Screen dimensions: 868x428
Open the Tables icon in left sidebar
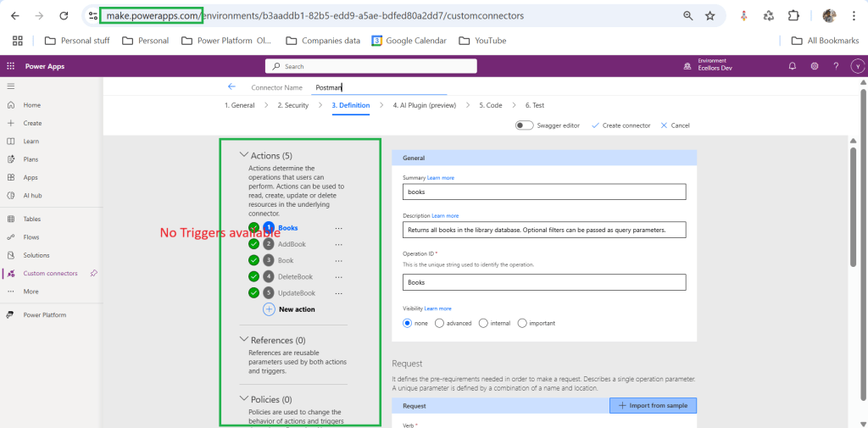pyautogui.click(x=11, y=219)
